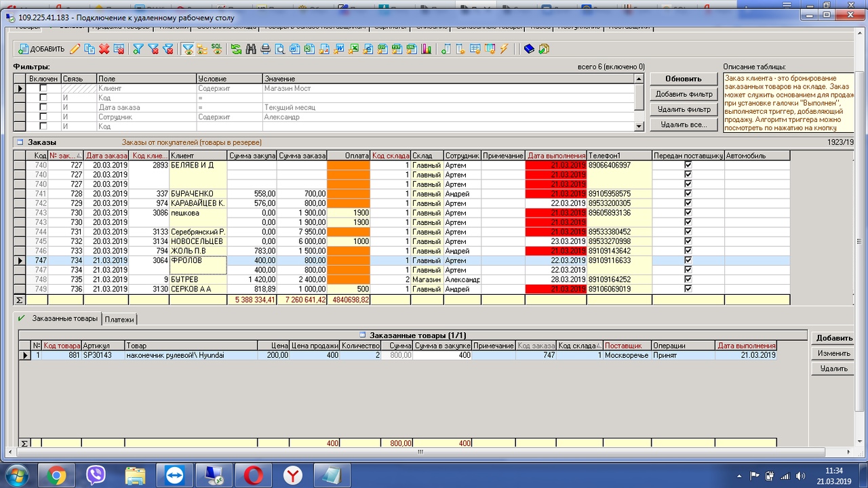Viewport: 868px width, 488px height.
Task: Enable the Дата заказа filter checkbox
Action: pos(43,107)
